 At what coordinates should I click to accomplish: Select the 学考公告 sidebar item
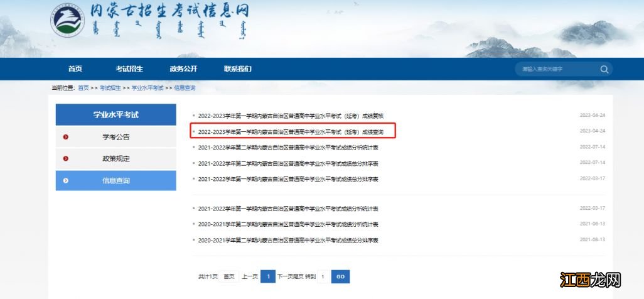coord(116,137)
